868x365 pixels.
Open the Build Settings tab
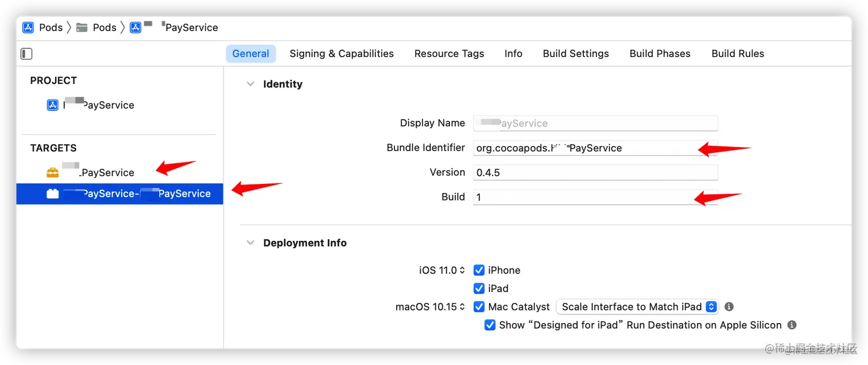(x=576, y=53)
